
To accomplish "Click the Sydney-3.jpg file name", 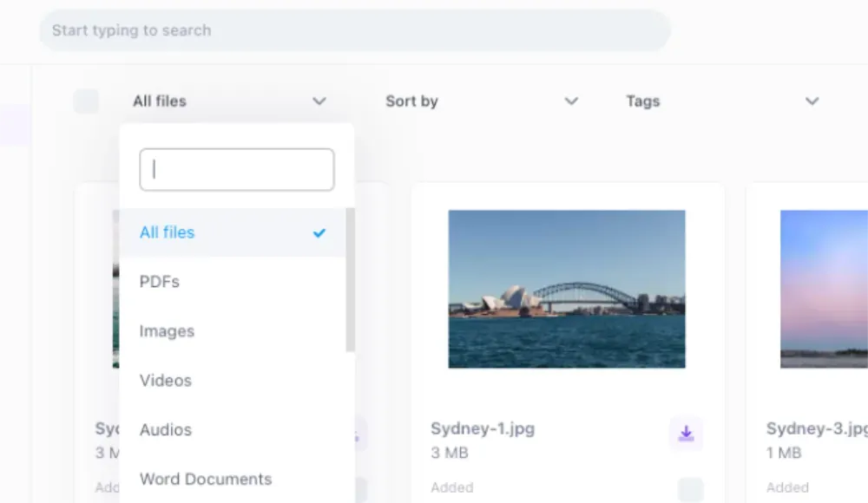I will click(x=817, y=428).
